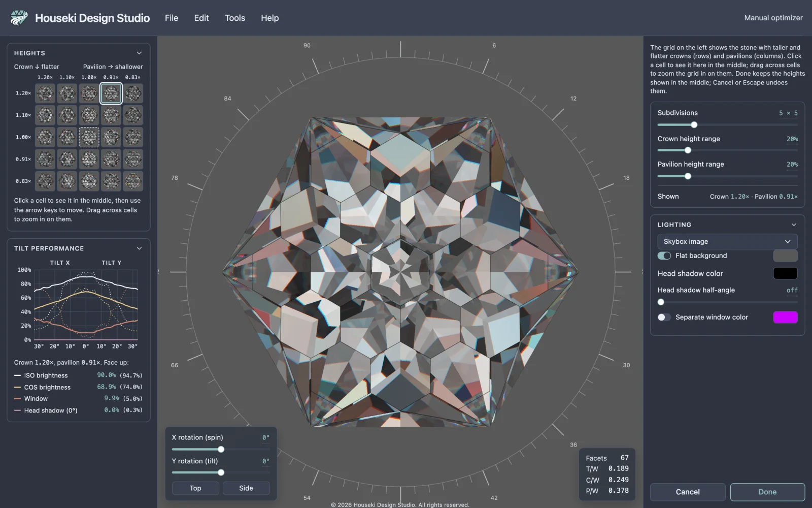
Task: Pick center cell crown 1.00× pavilion 1.00×
Action: tap(89, 137)
